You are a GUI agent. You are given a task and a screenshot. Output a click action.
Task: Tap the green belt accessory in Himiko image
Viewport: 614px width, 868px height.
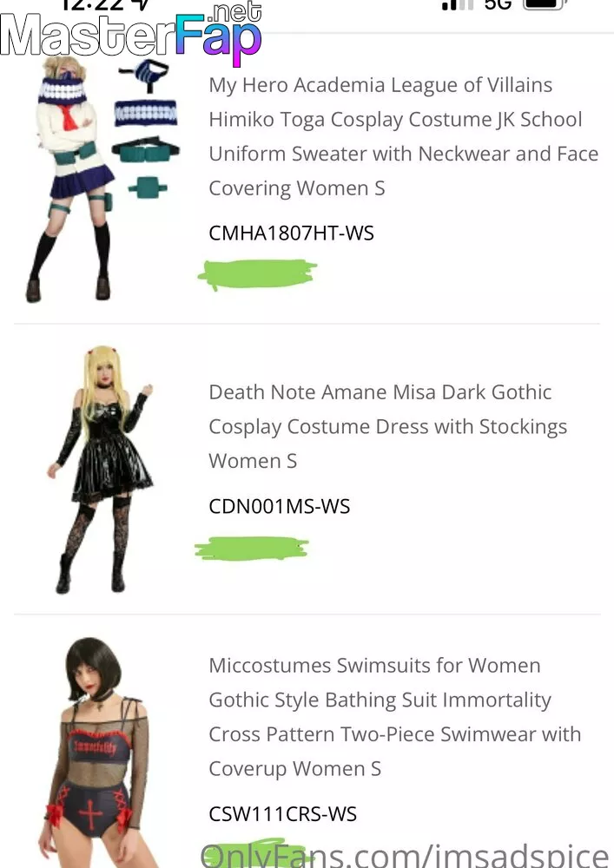(x=146, y=150)
